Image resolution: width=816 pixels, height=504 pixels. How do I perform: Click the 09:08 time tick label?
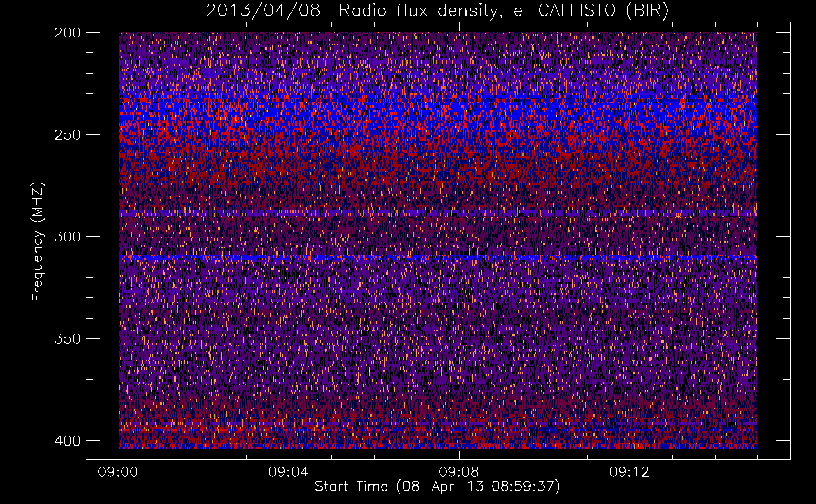(459, 472)
